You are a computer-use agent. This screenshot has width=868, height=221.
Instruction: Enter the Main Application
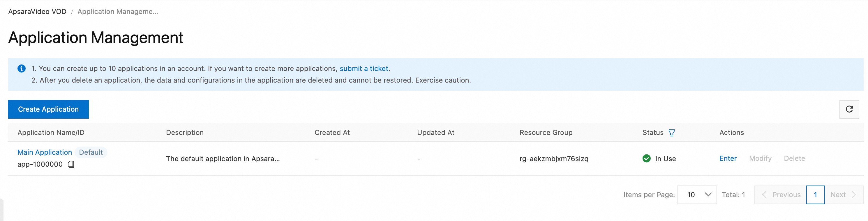point(728,158)
